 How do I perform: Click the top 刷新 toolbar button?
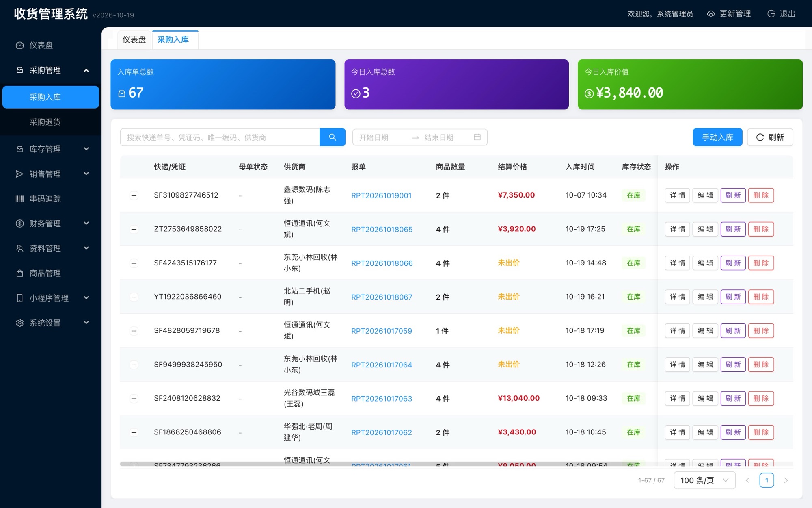(770, 137)
